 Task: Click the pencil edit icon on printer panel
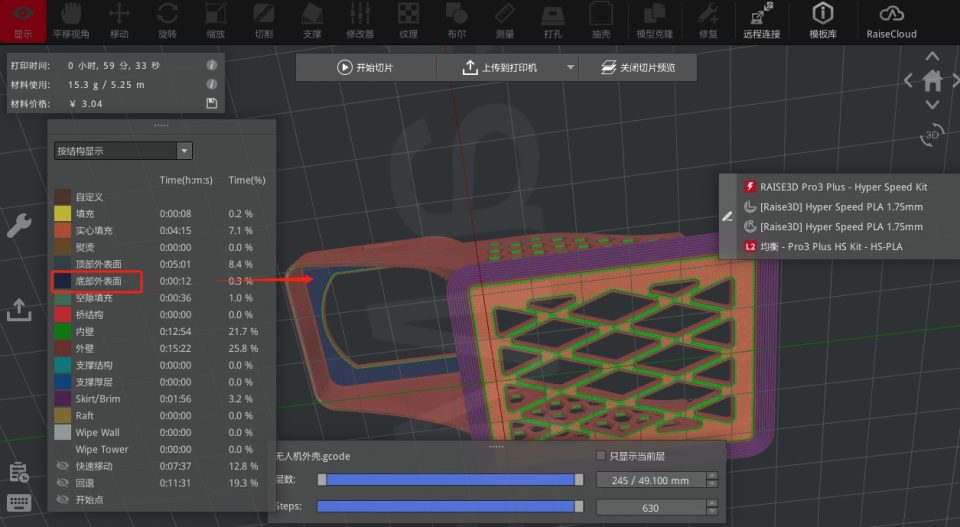click(x=727, y=216)
